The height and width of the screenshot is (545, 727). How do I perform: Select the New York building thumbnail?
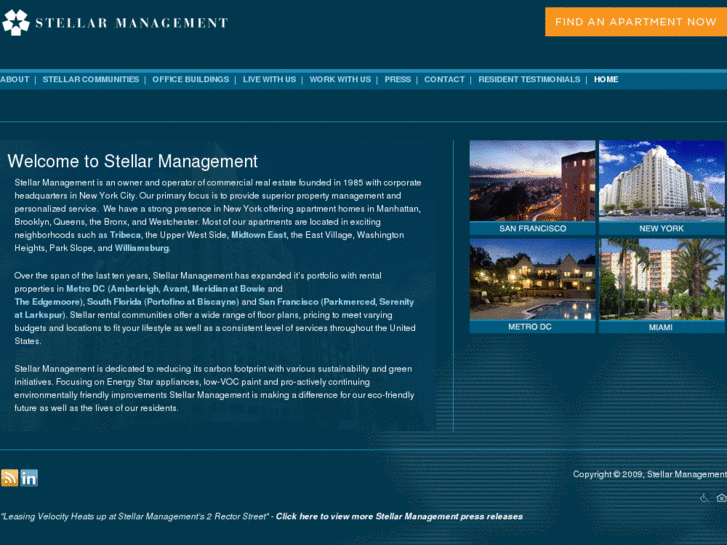[x=662, y=180]
